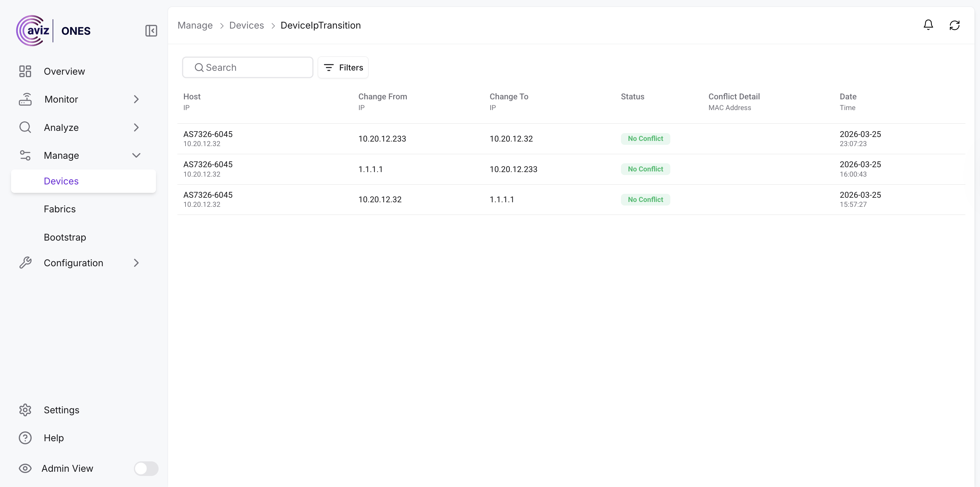
Task: Click the refresh icon
Action: click(x=954, y=25)
